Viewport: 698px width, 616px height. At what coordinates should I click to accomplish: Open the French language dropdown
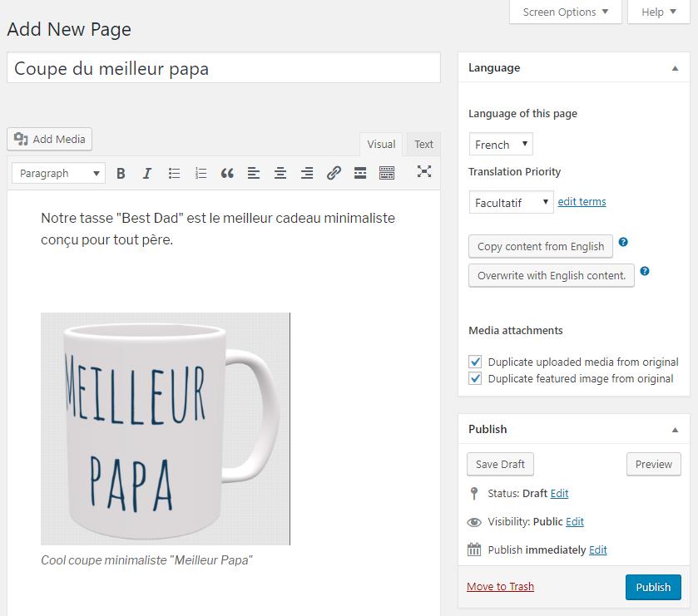(x=501, y=145)
